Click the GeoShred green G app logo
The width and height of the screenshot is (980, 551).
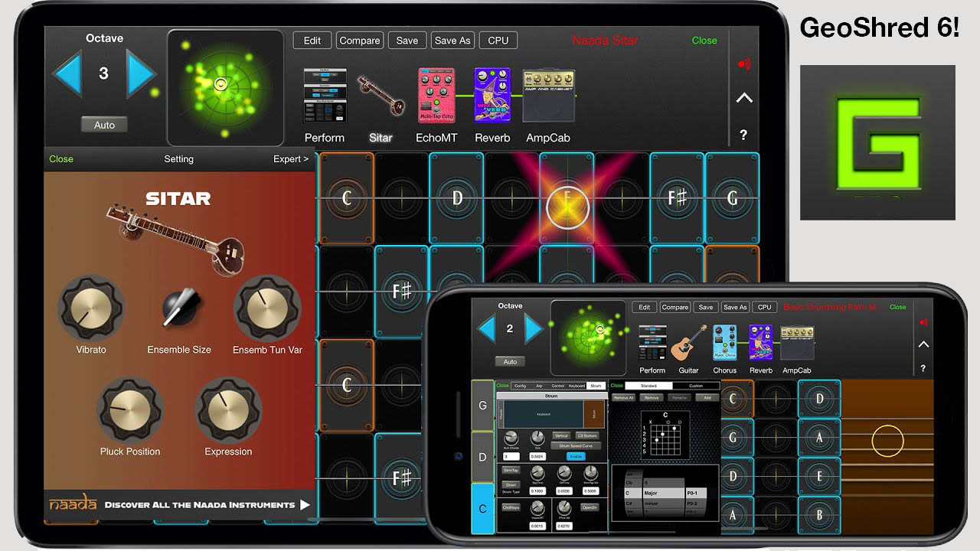877,142
